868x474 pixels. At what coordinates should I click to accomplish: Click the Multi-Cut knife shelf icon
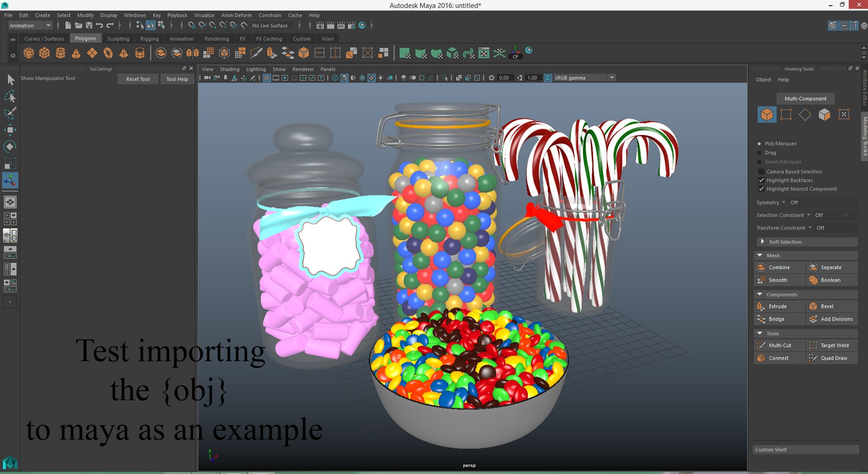pos(256,53)
